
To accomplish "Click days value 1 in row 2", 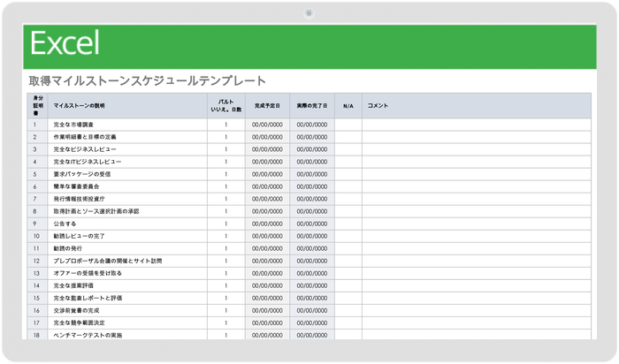I will 225,137.
